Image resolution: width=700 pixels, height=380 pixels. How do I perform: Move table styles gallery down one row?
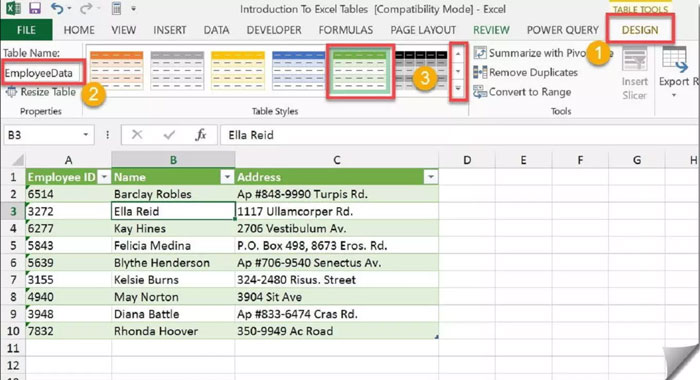(458, 71)
